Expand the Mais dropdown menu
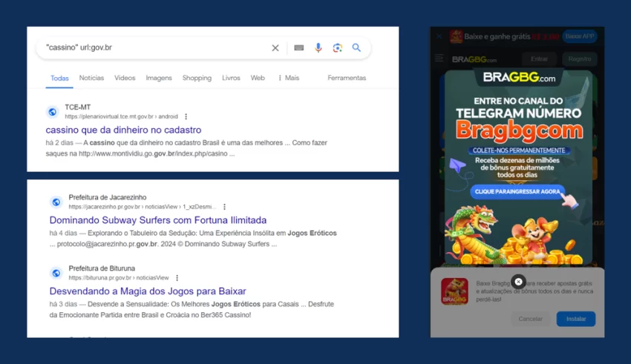631x364 pixels. [289, 78]
